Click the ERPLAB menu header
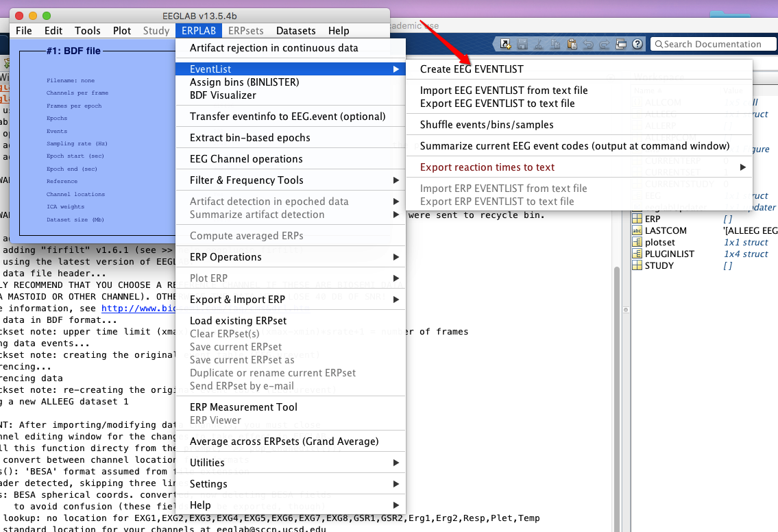 pos(199,31)
